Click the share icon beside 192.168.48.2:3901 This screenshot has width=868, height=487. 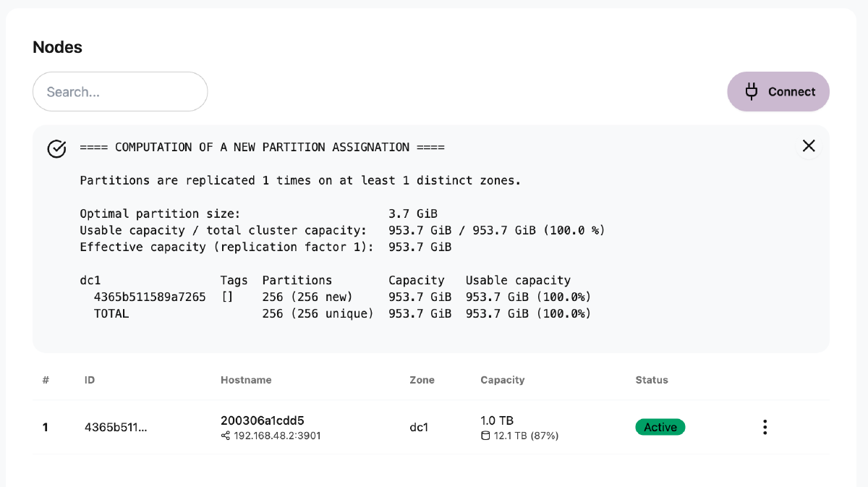coord(225,436)
